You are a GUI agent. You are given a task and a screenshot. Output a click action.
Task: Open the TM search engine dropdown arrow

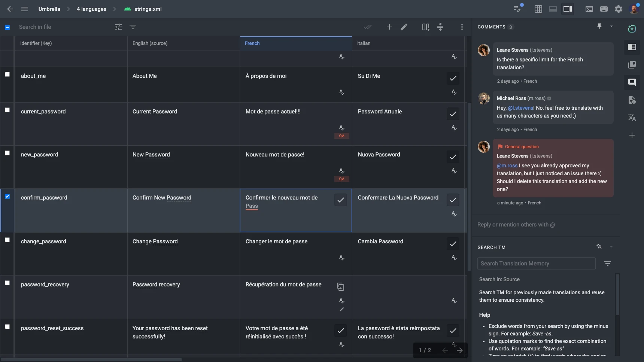611,247
